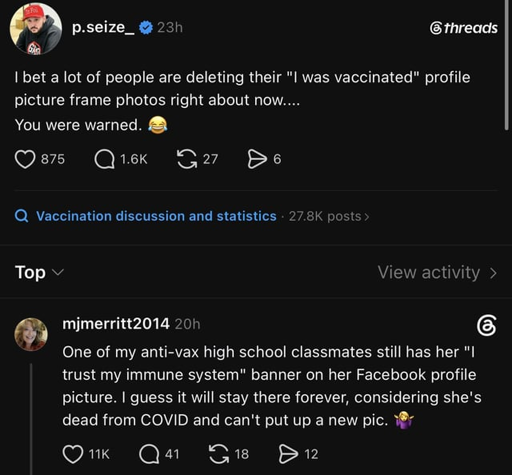Click the p.seize_ profile picture
Image resolution: width=512 pixels, height=475 pixels.
click(x=36, y=29)
